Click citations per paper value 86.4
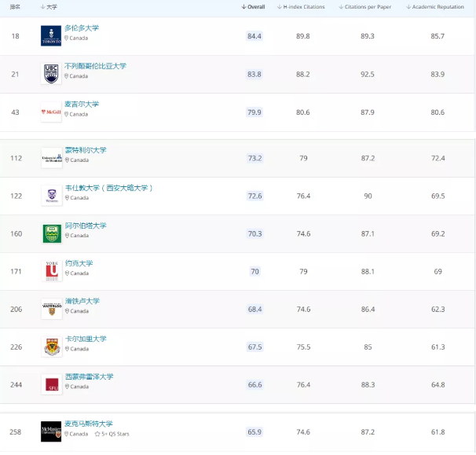This screenshot has width=476, height=455. [368, 309]
